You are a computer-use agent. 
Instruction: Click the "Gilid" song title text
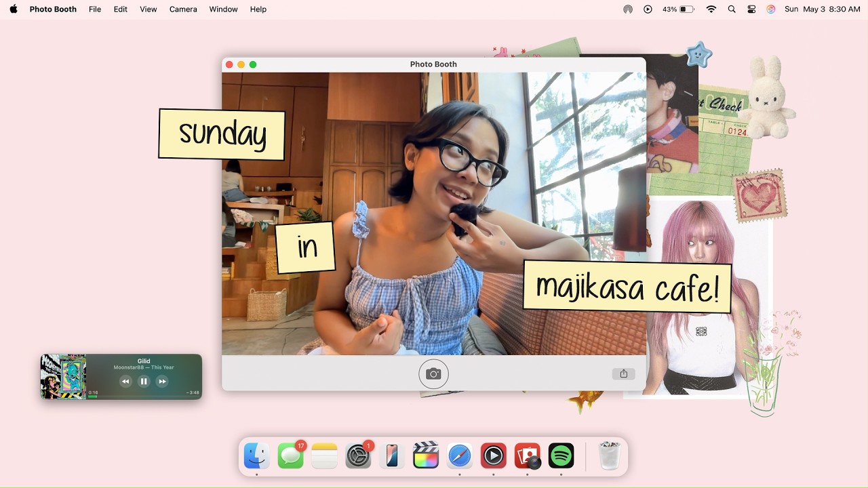pyautogui.click(x=144, y=361)
